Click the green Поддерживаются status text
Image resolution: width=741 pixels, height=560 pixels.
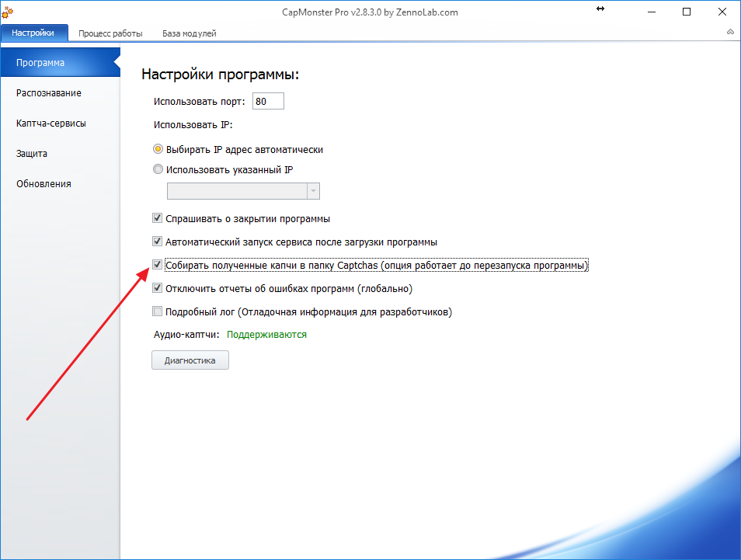pyautogui.click(x=266, y=335)
